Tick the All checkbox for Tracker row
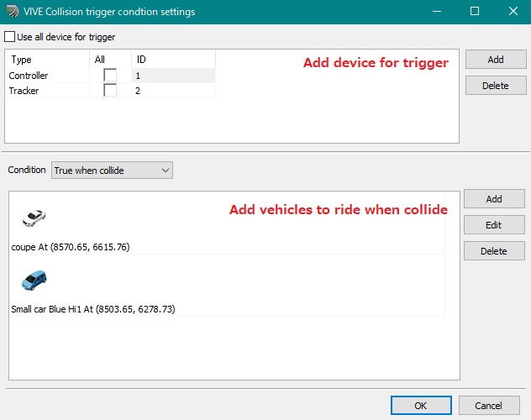Image resolution: width=531 pixels, height=420 pixels. (110, 91)
